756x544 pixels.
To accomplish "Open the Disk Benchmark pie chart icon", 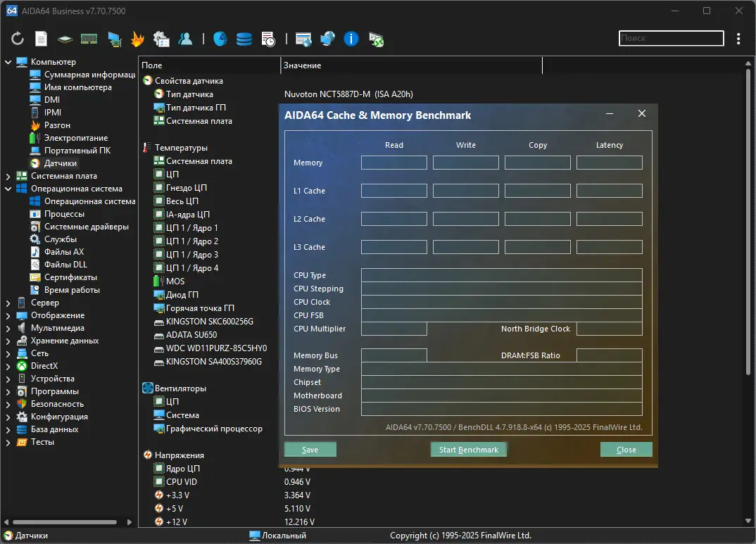I will click(x=220, y=39).
